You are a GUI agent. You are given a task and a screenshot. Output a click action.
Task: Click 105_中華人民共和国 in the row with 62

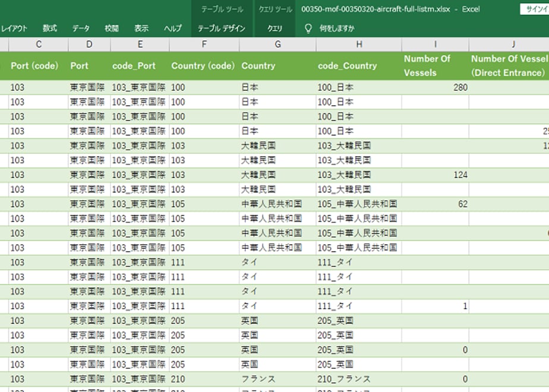pyautogui.click(x=359, y=204)
